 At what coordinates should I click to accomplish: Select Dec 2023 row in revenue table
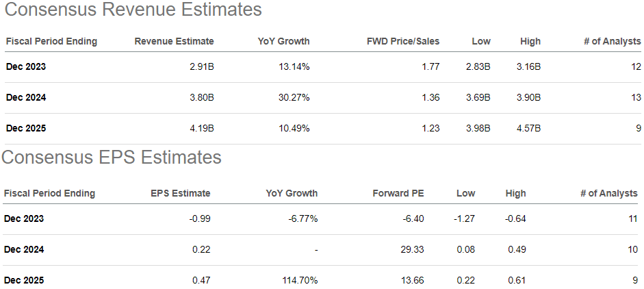26,66
